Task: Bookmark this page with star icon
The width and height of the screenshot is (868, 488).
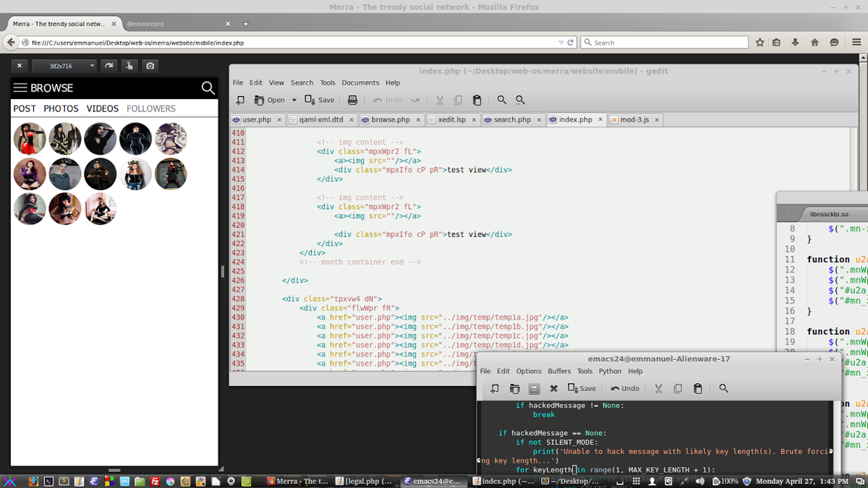Action: point(759,43)
